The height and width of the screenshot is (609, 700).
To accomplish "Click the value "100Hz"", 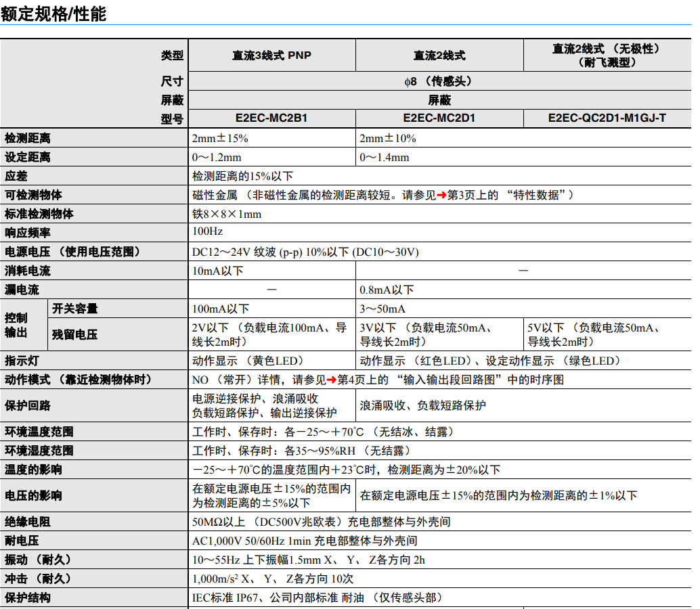I will click(208, 231).
